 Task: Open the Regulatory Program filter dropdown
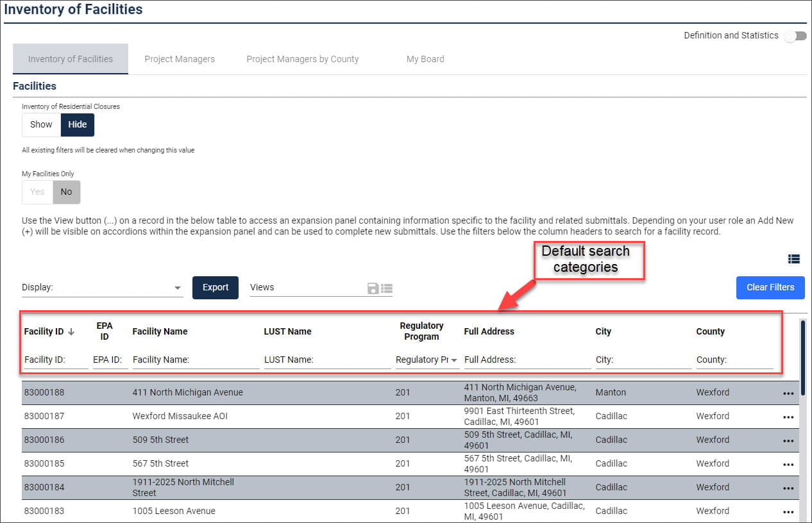pos(427,360)
